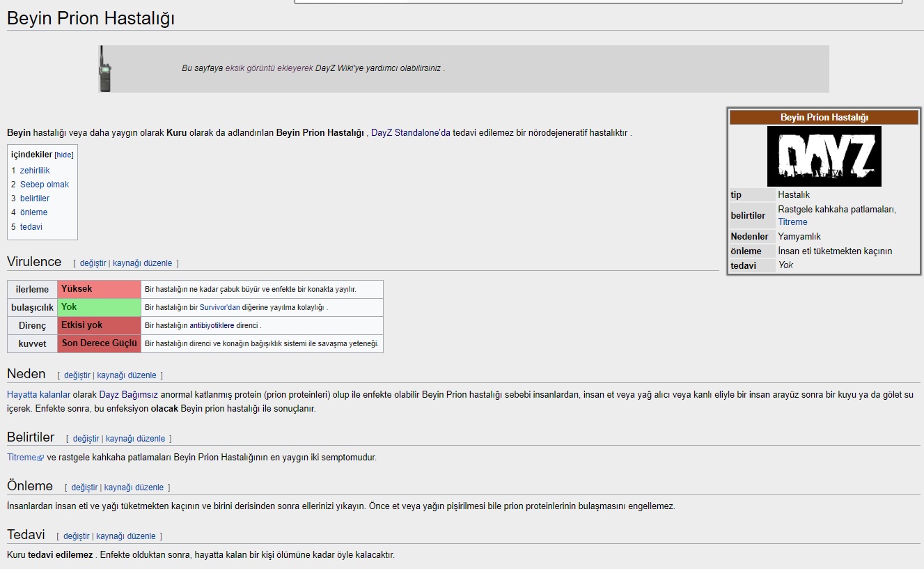Click 'değiştir' next to the Neden heading
This screenshot has height=569, width=924.
click(x=77, y=375)
